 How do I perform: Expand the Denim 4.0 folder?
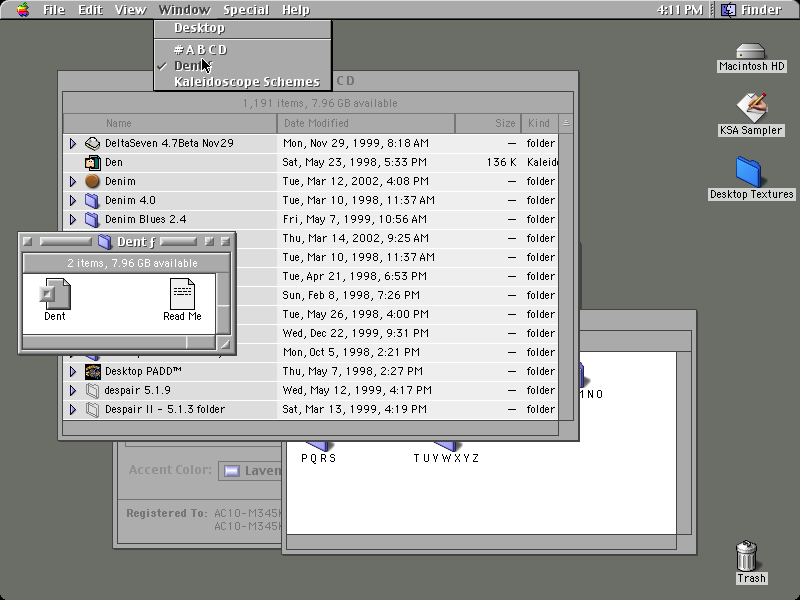(73, 200)
